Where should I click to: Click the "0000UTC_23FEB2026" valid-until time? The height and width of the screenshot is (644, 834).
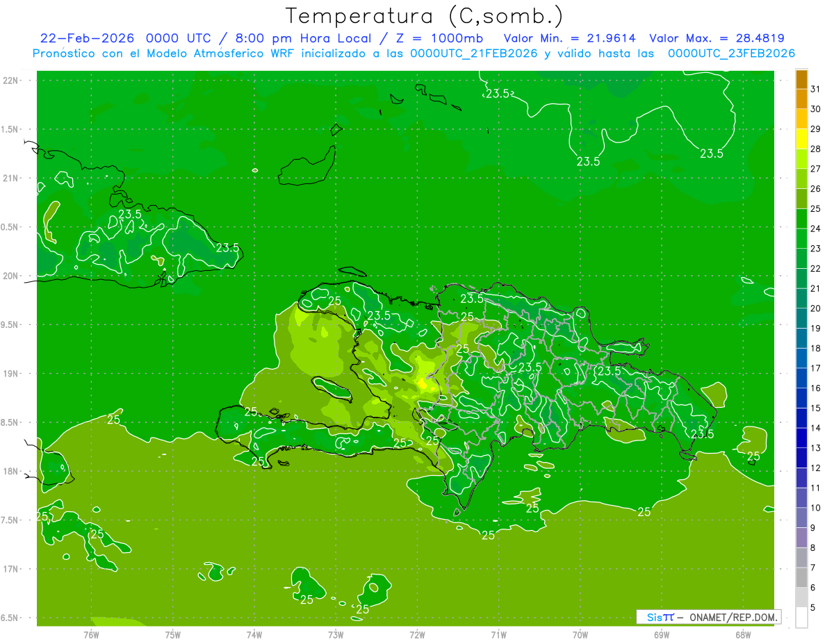pyautogui.click(x=731, y=53)
